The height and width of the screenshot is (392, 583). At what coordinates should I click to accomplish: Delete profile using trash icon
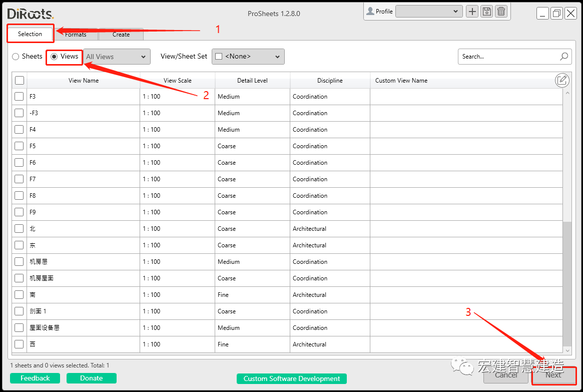click(x=501, y=12)
